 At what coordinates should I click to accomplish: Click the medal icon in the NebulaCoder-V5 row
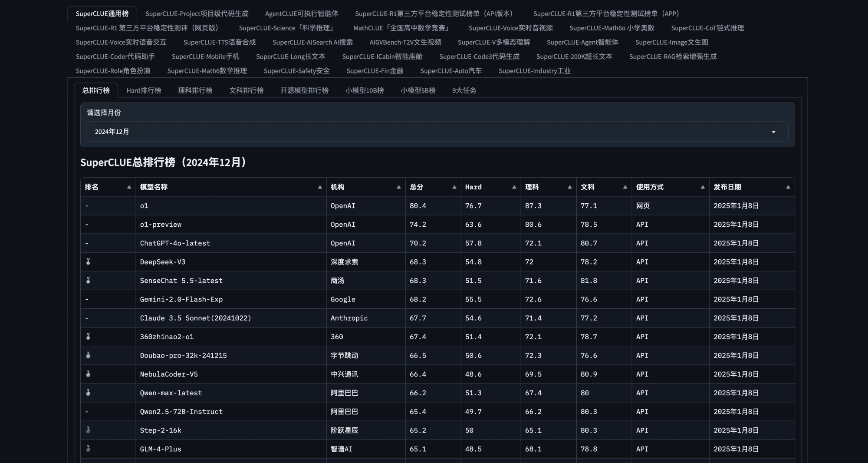[88, 374]
